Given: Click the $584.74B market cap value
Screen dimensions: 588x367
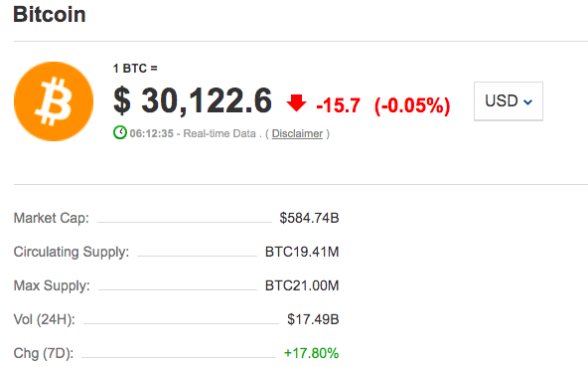Looking at the screenshot, I should tap(309, 218).
